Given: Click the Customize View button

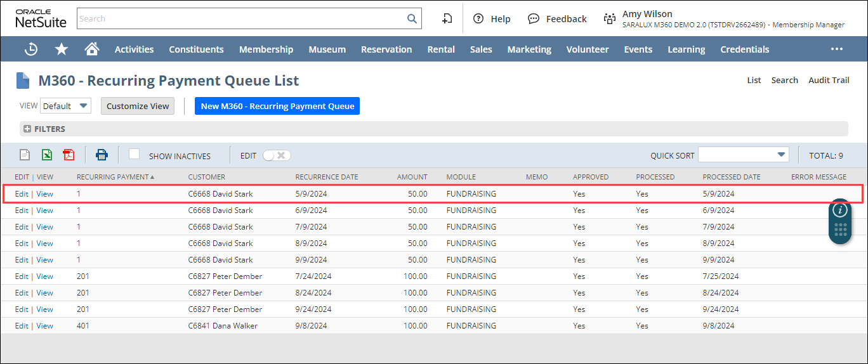Looking at the screenshot, I should click(138, 106).
